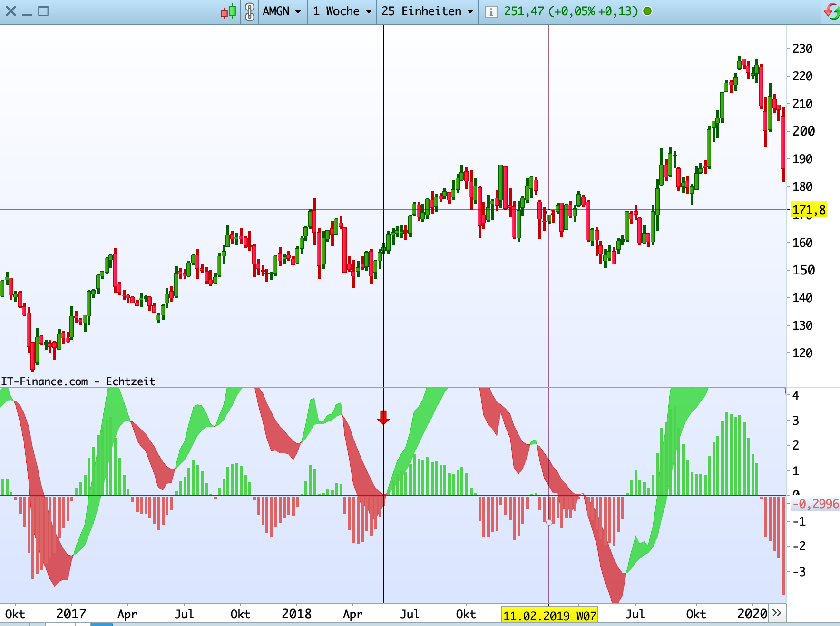This screenshot has width=840, height=626.
Task: Maximize the chart window
Action: coord(43,11)
